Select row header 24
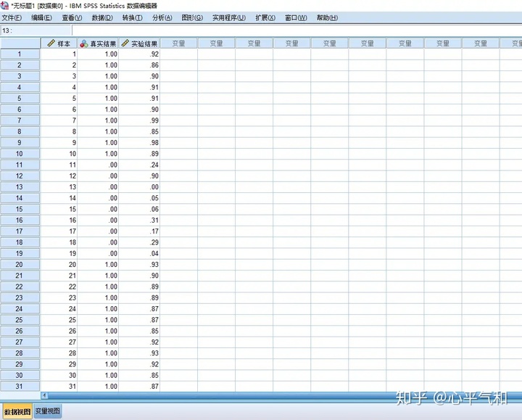Viewport: 522px width, 420px height. (20, 309)
